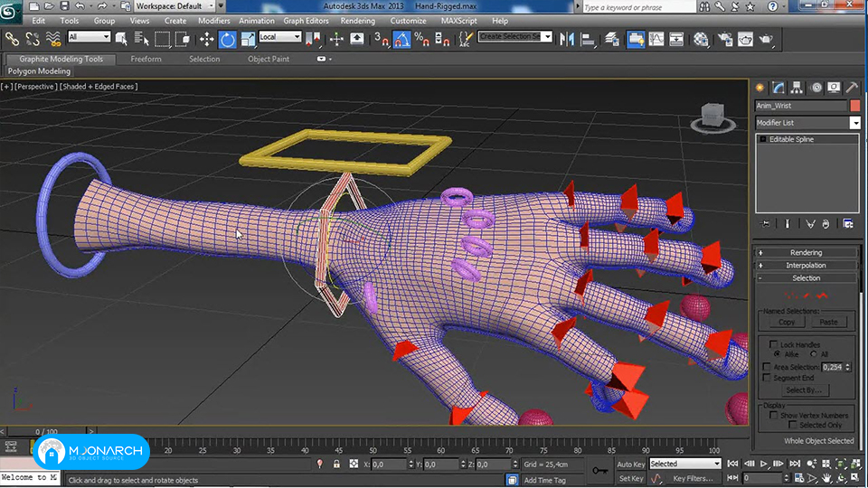Toggle the Set Key mode button
Image resolution: width=868 pixels, height=488 pixels.
(630, 478)
